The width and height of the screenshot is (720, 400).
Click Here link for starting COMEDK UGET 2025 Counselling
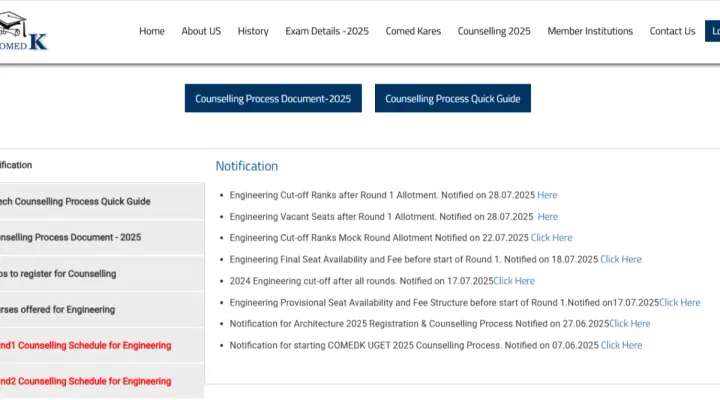(621, 345)
